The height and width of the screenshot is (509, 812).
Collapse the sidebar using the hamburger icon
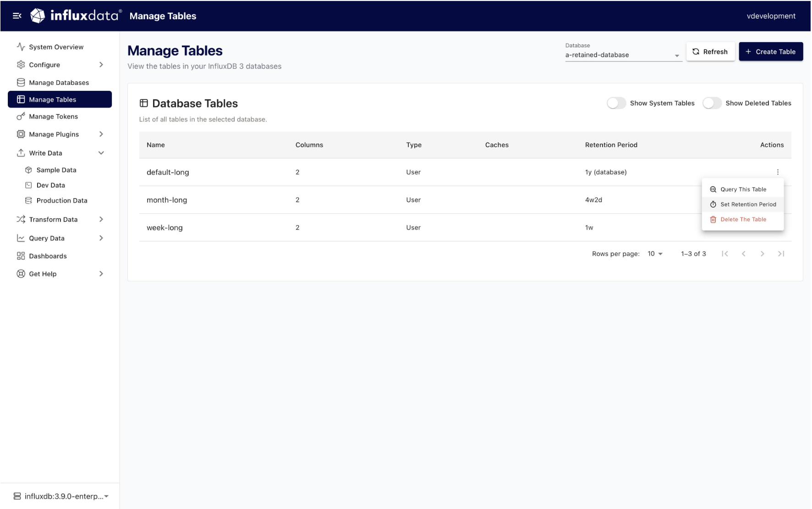click(17, 16)
